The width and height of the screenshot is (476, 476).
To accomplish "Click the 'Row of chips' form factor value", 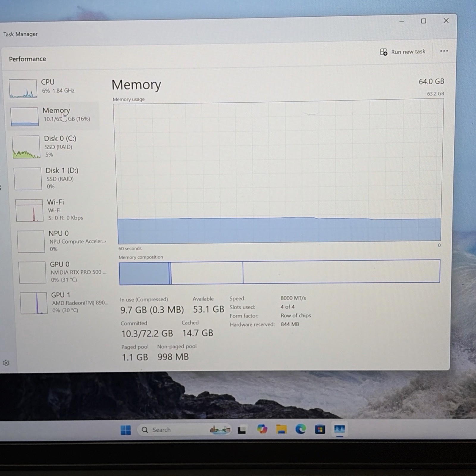I will (296, 315).
